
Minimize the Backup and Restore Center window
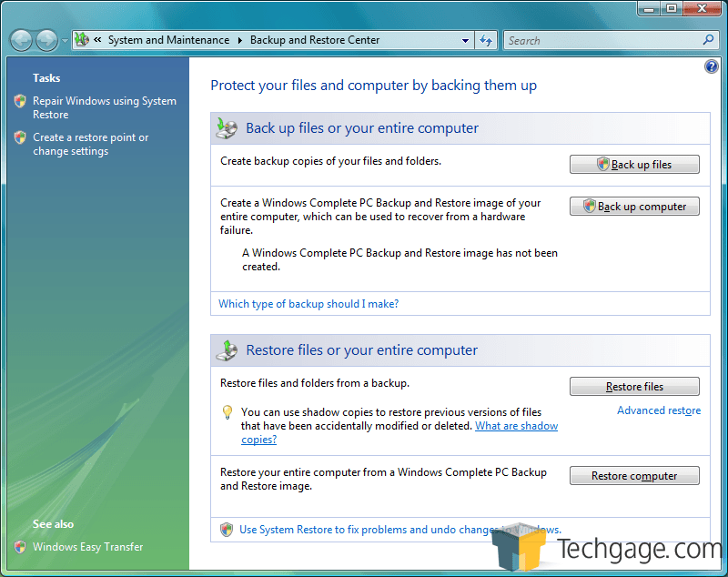pos(649,9)
